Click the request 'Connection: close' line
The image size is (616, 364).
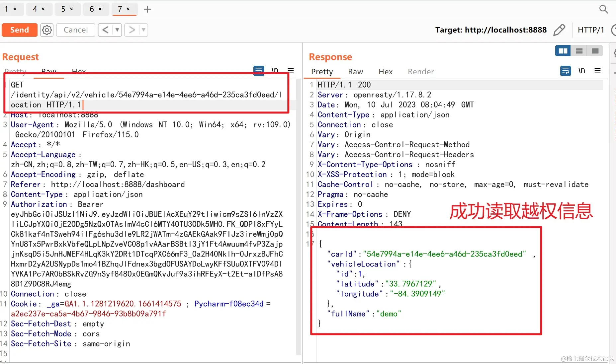pyautogui.click(x=48, y=294)
